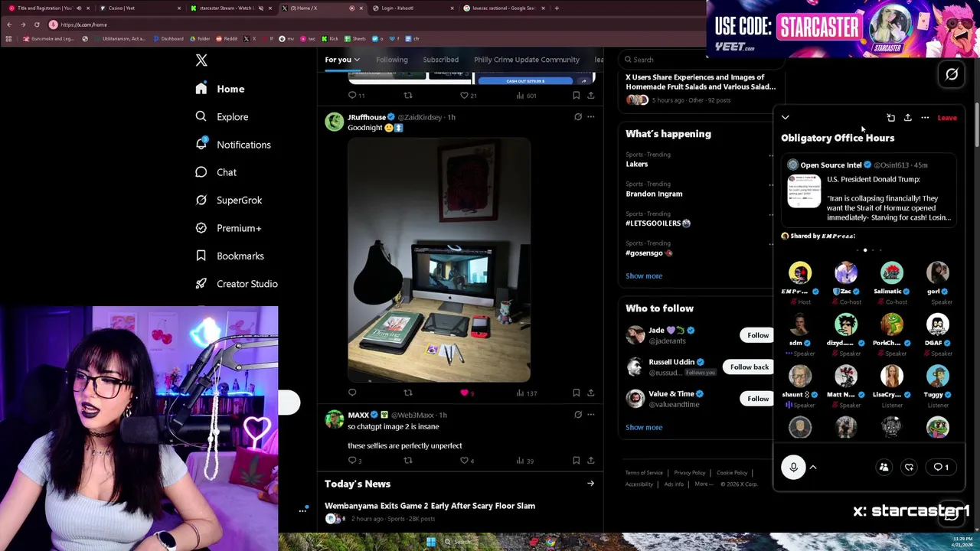Select Tuggy listener avatar in space

(x=938, y=376)
